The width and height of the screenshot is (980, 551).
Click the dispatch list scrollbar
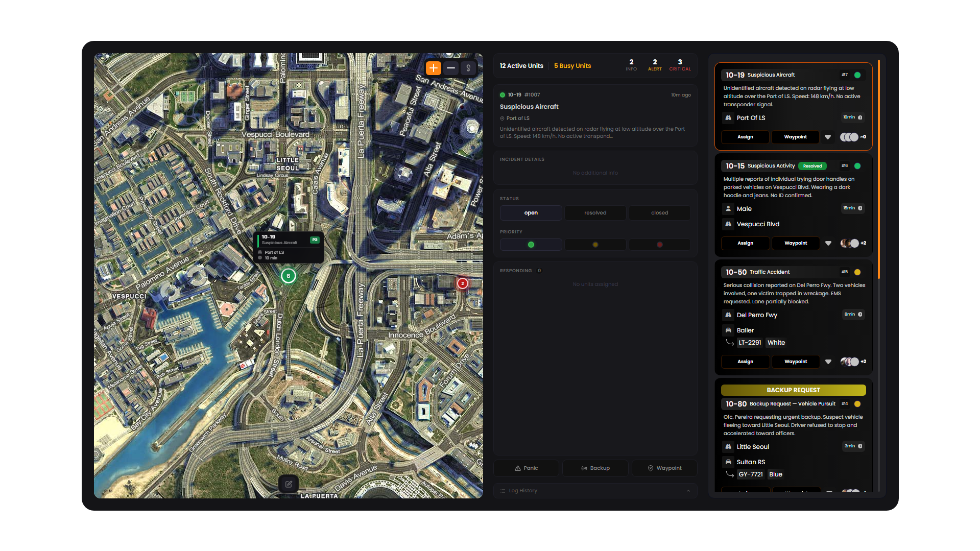coord(879,170)
